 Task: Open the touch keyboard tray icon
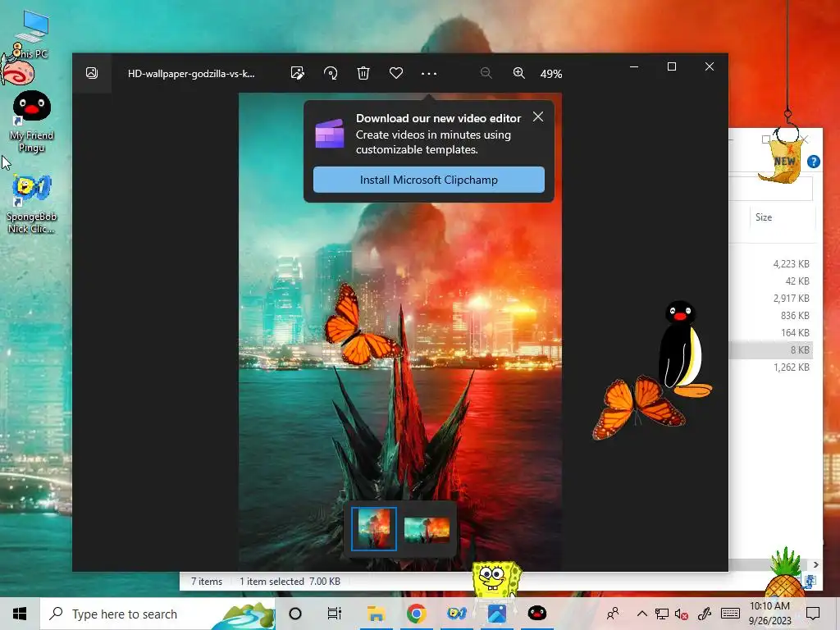(x=731, y=614)
